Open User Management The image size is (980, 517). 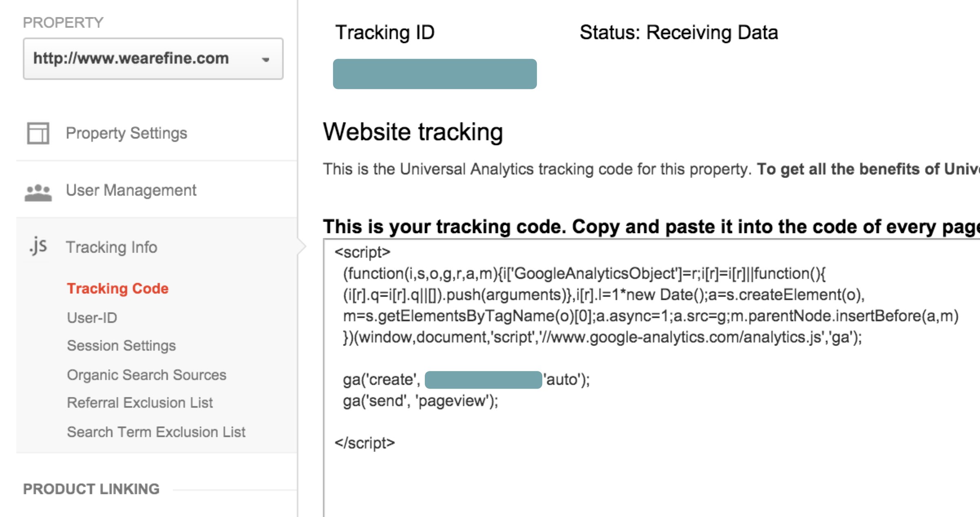(x=131, y=190)
